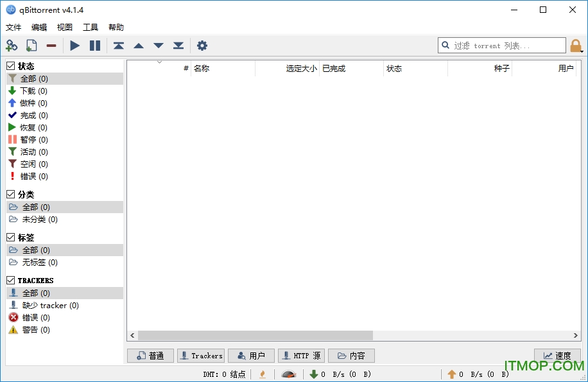588x382 pixels.
Task: Click the resume torrent icon
Action: tap(74, 46)
